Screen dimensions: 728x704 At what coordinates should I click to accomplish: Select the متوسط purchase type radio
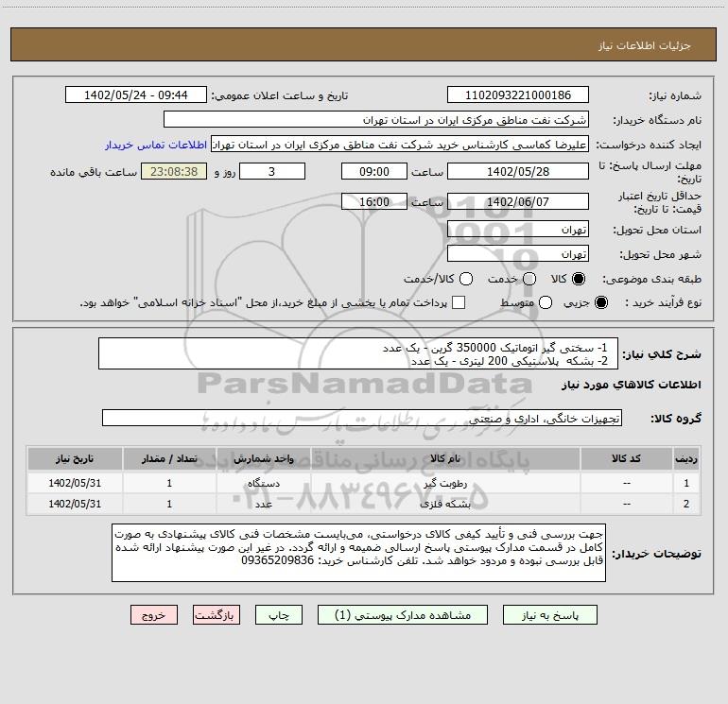coord(546,303)
